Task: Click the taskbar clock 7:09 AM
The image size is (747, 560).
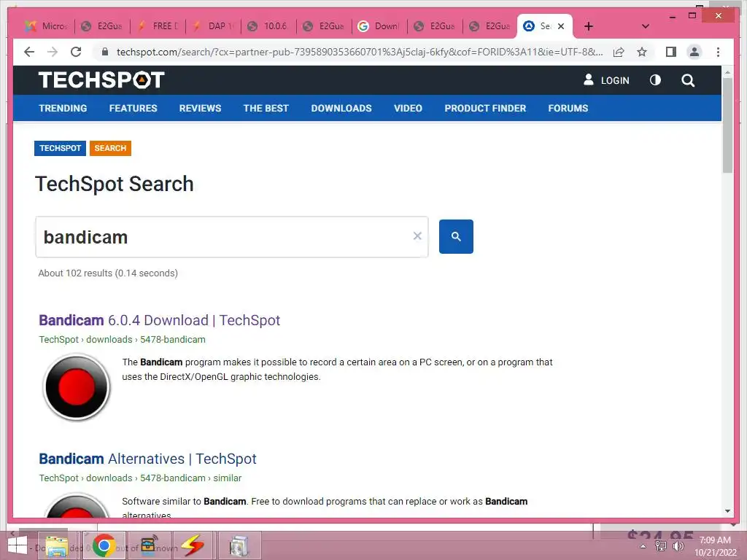Action: 715,540
